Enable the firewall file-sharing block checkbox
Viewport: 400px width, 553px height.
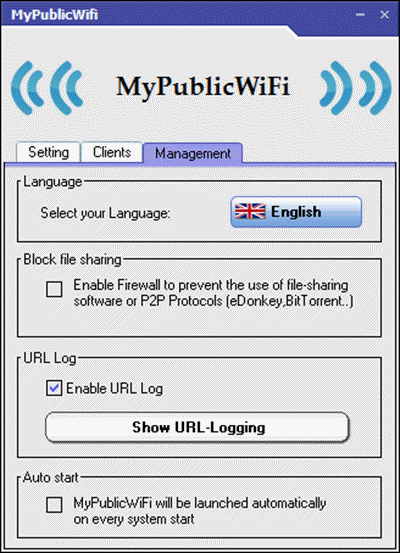pyautogui.click(x=54, y=289)
